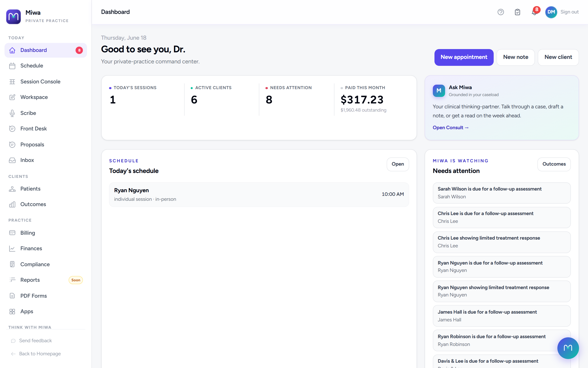
Task: Open the notifications bell icon
Action: pos(534,12)
